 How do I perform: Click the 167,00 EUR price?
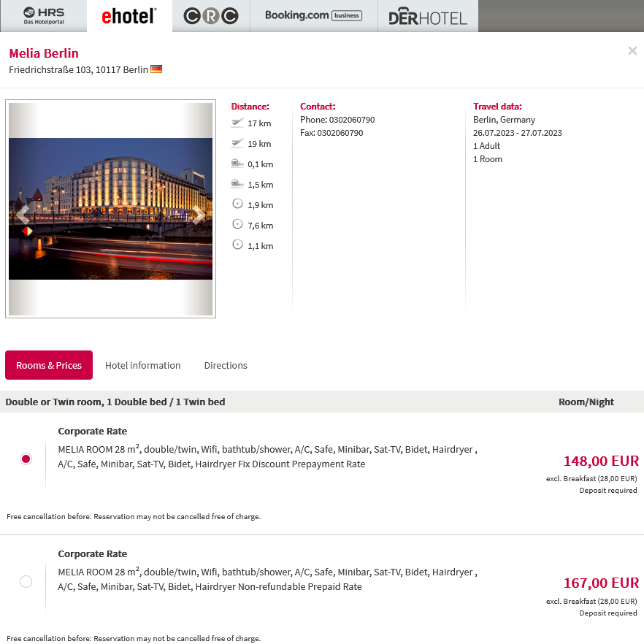point(601,583)
